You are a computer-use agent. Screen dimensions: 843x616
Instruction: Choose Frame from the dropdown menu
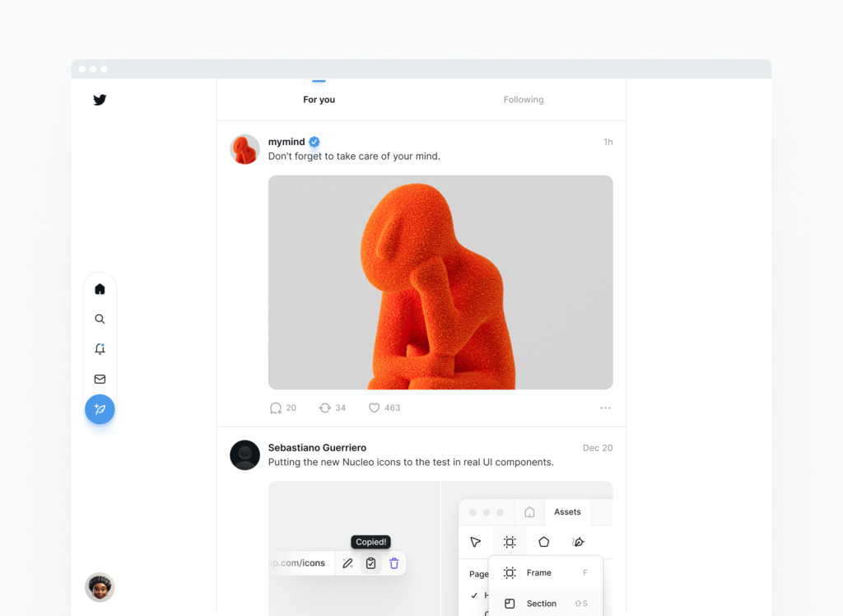click(546, 573)
